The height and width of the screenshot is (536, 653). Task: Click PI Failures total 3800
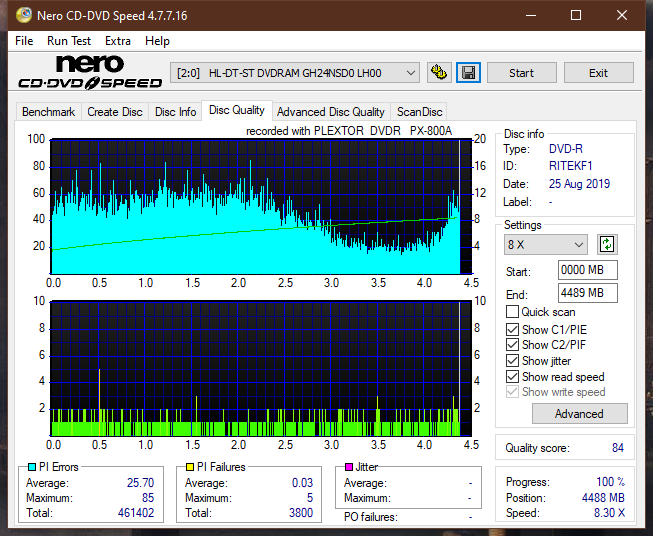point(301,513)
